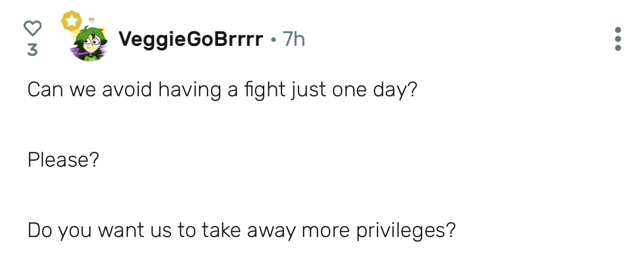Click the first line about avoiding a fight
The width and height of the screenshot is (644, 264).
(x=222, y=90)
